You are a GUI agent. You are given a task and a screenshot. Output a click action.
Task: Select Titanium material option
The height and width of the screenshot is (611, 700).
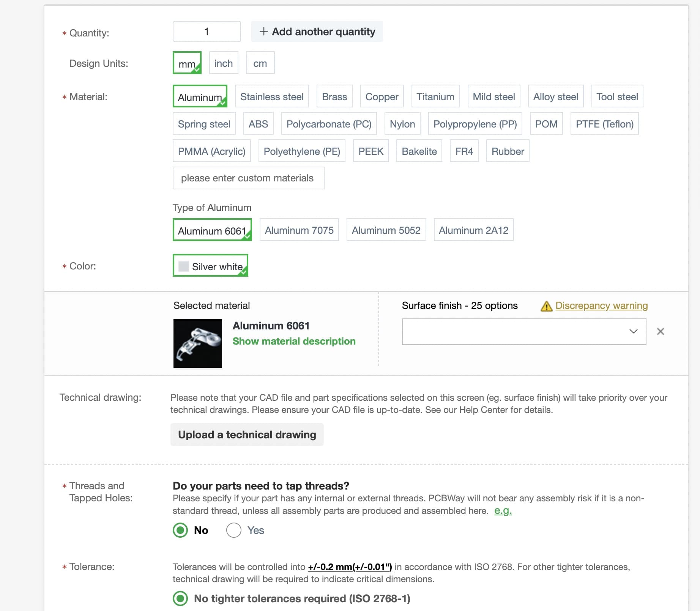click(435, 96)
